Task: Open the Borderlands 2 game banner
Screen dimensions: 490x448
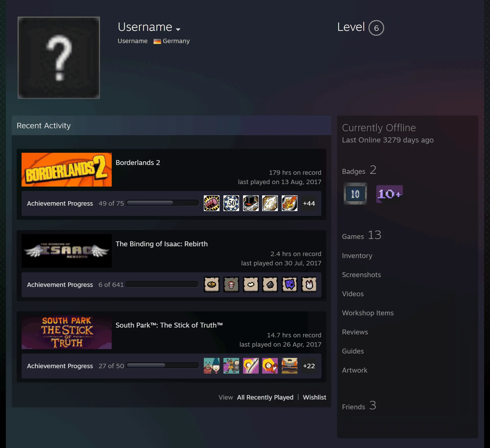Action: pos(66,170)
